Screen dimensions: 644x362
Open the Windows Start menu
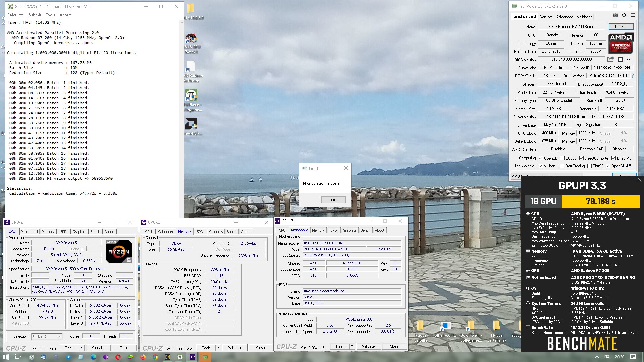point(6,357)
